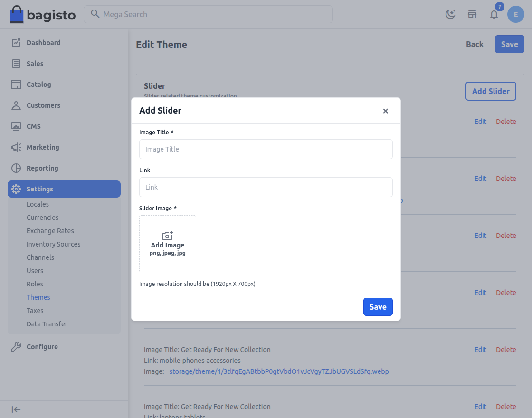Image resolution: width=532 pixels, height=418 pixels.
Task: Open notifications bell icon
Action: tap(494, 14)
